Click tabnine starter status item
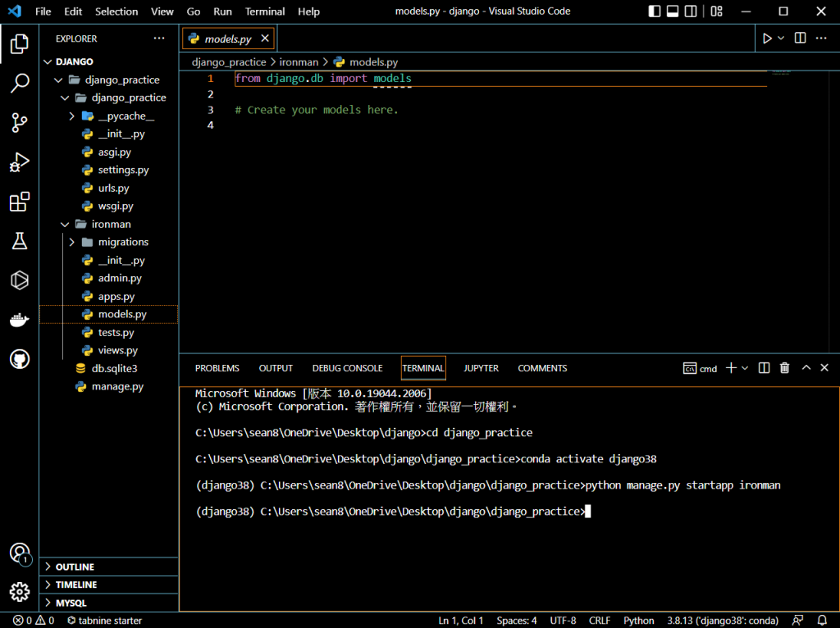 coord(104,620)
